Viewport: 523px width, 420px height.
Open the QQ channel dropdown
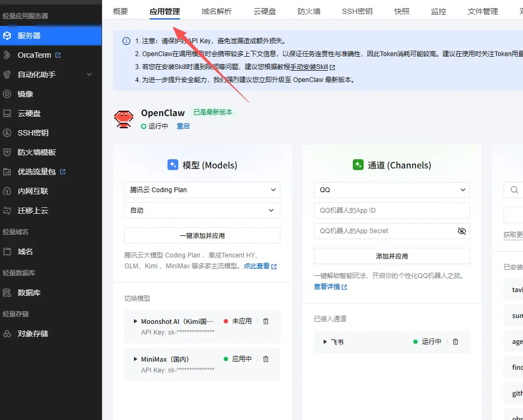(x=392, y=190)
